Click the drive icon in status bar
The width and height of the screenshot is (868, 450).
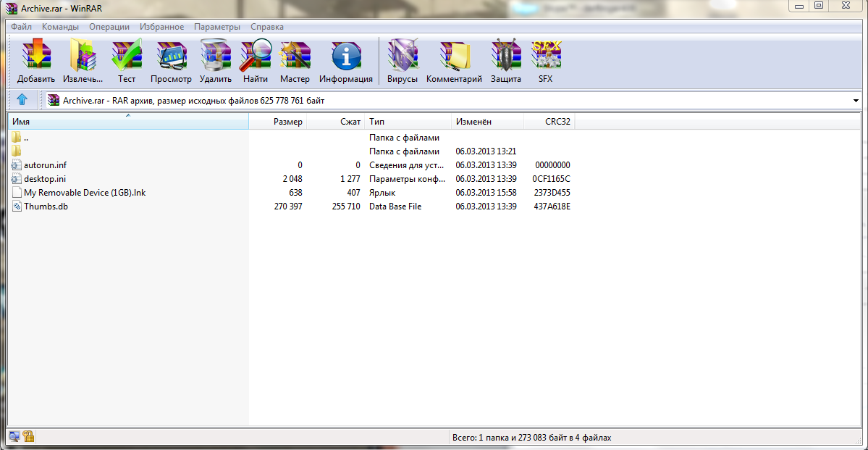coord(14,437)
